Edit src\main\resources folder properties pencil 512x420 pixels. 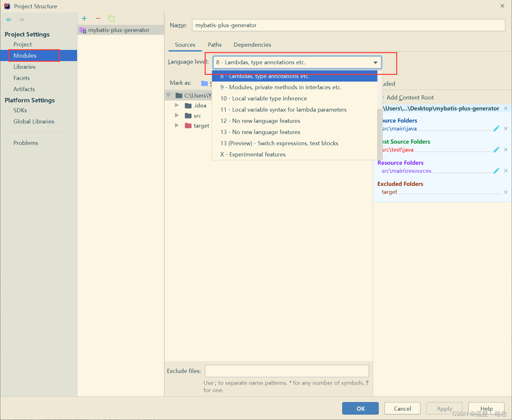496,171
